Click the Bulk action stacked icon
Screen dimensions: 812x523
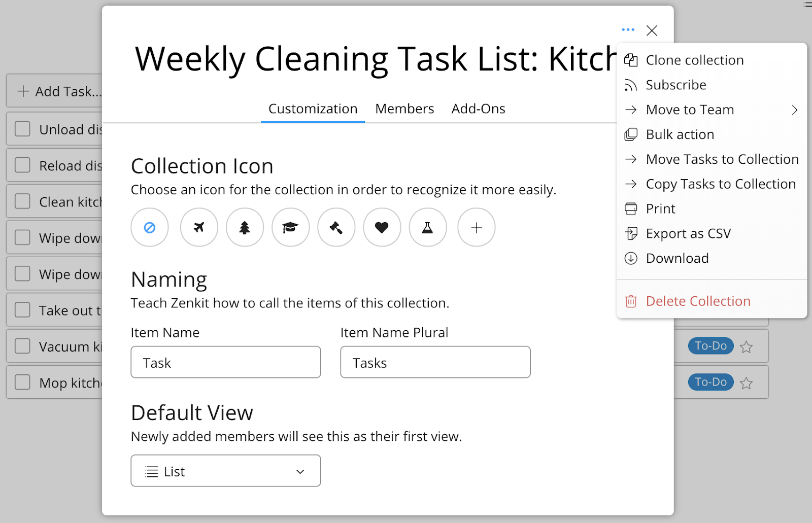(631, 134)
